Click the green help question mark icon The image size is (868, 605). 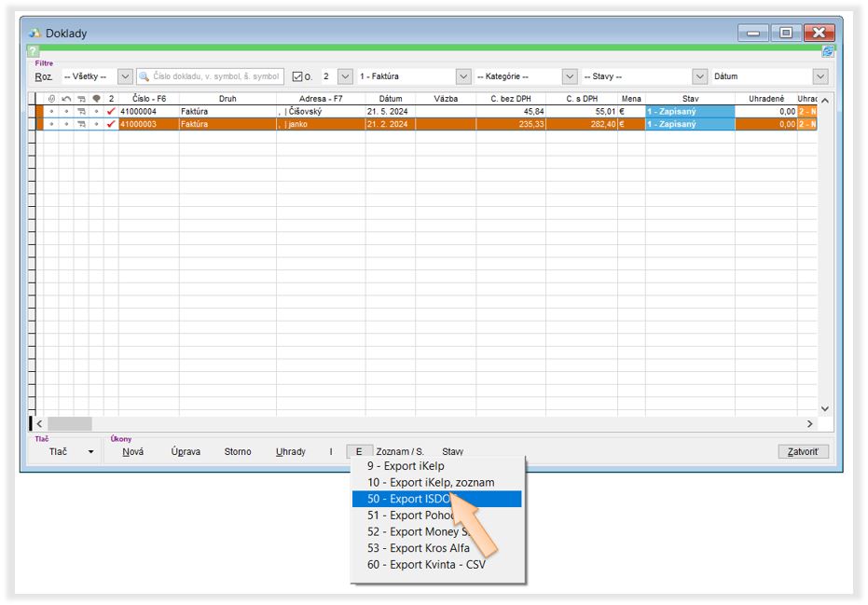33,51
